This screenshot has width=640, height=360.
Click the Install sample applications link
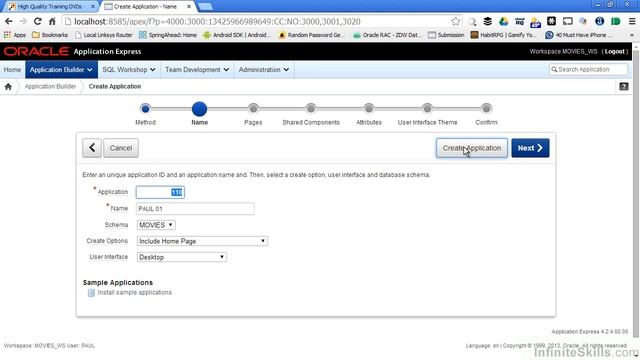tap(135, 293)
